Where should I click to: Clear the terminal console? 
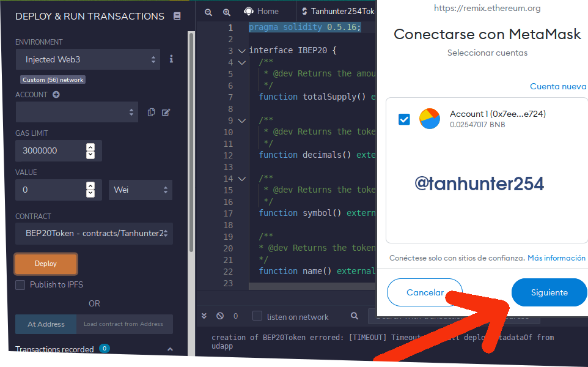(x=220, y=316)
